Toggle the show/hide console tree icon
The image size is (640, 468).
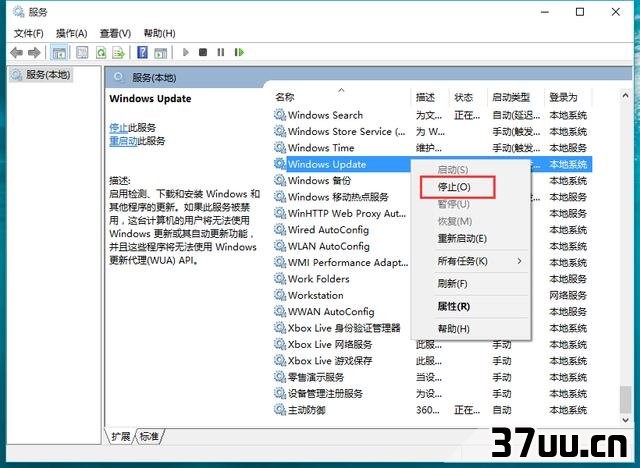[59, 52]
